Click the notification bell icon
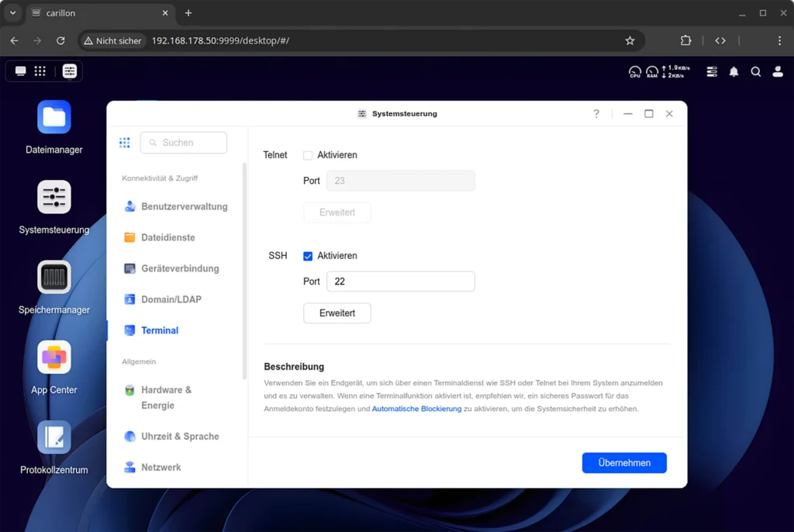 click(x=734, y=71)
